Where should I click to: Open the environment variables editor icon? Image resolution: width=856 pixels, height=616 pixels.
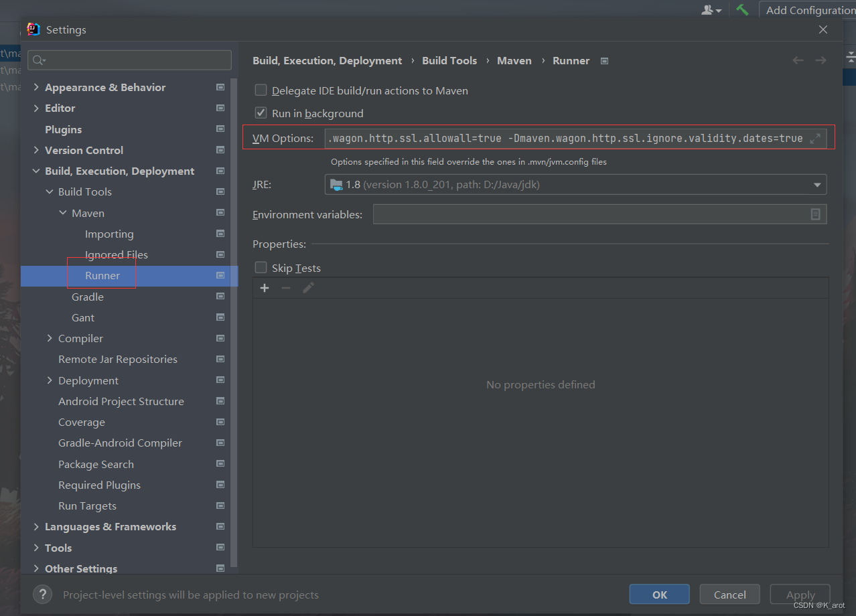click(x=816, y=214)
